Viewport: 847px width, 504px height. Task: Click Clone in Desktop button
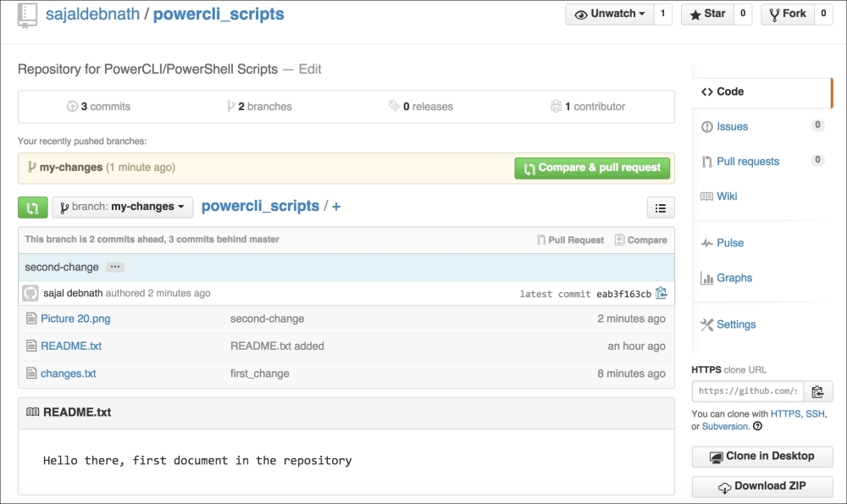tap(762, 457)
